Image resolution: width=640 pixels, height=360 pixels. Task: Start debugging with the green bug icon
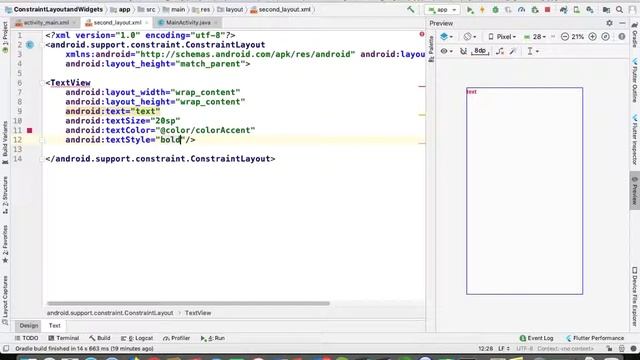click(495, 10)
